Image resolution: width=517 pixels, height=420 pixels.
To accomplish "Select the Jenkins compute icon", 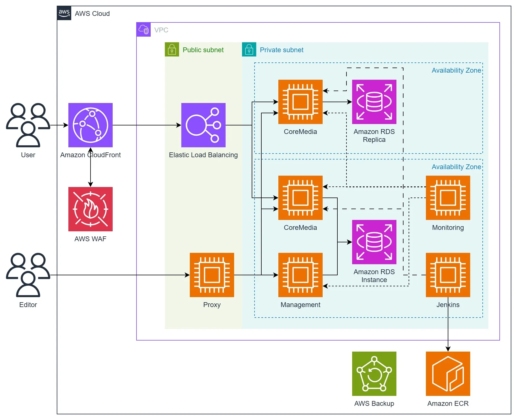I will (x=448, y=275).
